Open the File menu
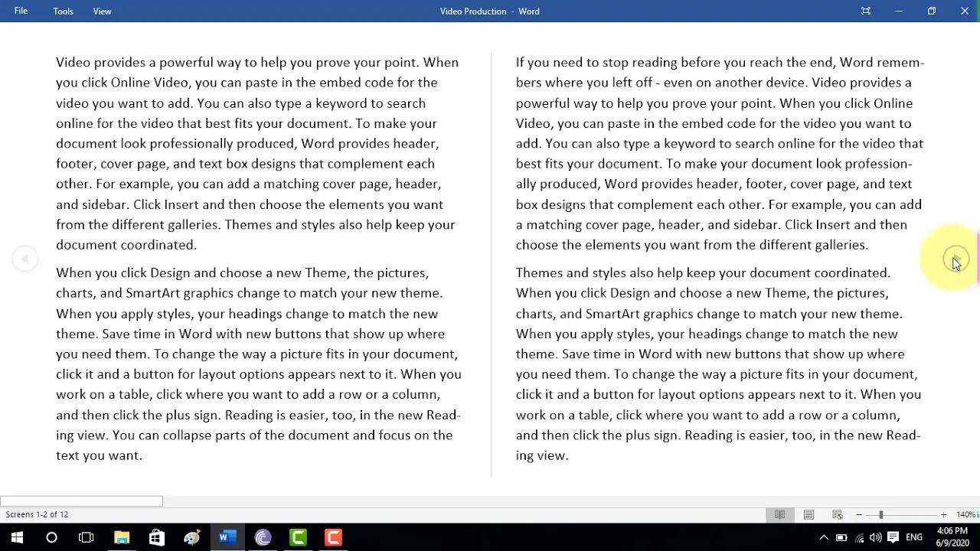Viewport: 980px width, 551px height. (x=21, y=11)
